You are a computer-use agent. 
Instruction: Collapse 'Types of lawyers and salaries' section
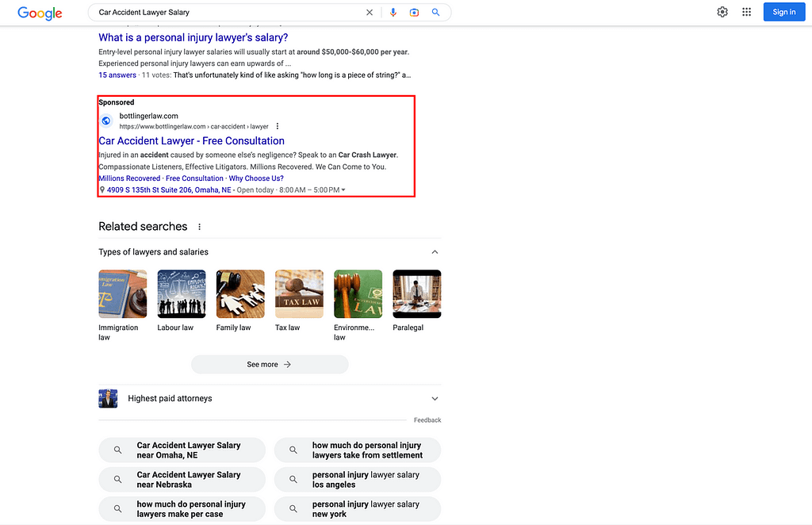pyautogui.click(x=435, y=252)
